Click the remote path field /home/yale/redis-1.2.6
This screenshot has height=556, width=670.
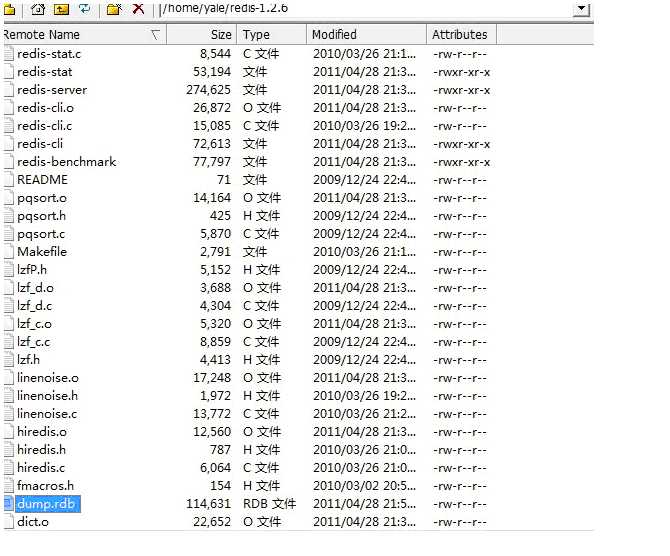click(365, 9)
